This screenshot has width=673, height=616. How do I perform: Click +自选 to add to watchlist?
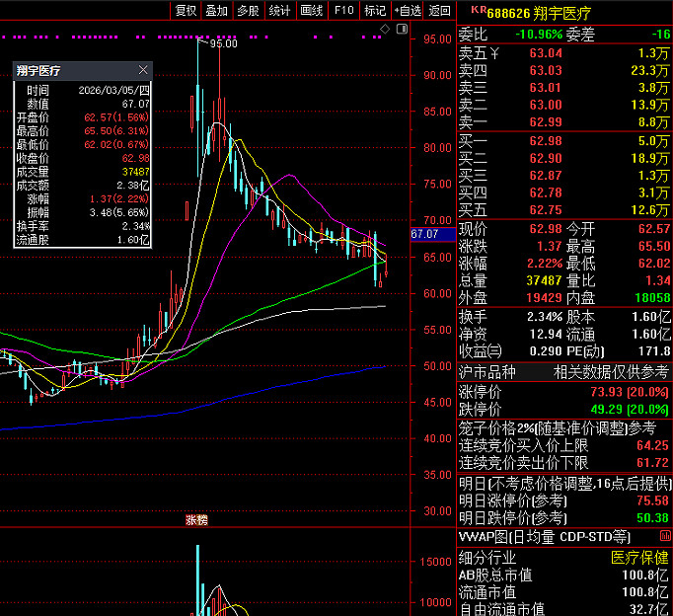pyautogui.click(x=407, y=11)
